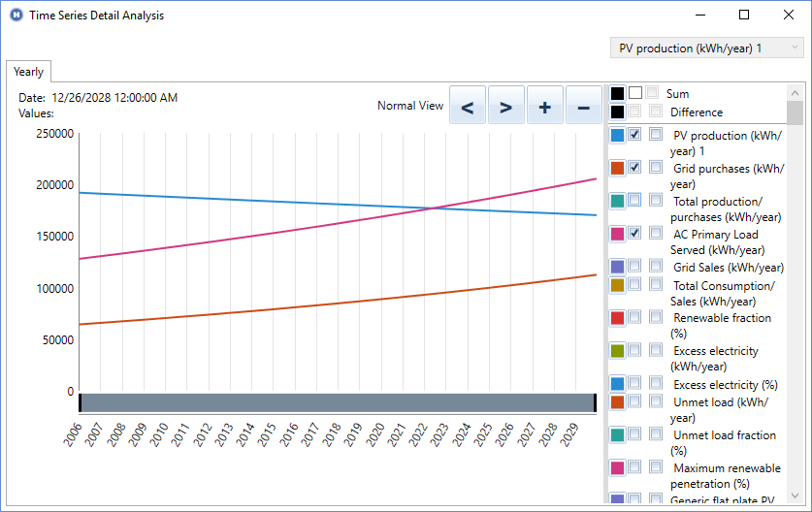Click the 'Grid Sales (kWh/year)' legend label

click(x=729, y=267)
